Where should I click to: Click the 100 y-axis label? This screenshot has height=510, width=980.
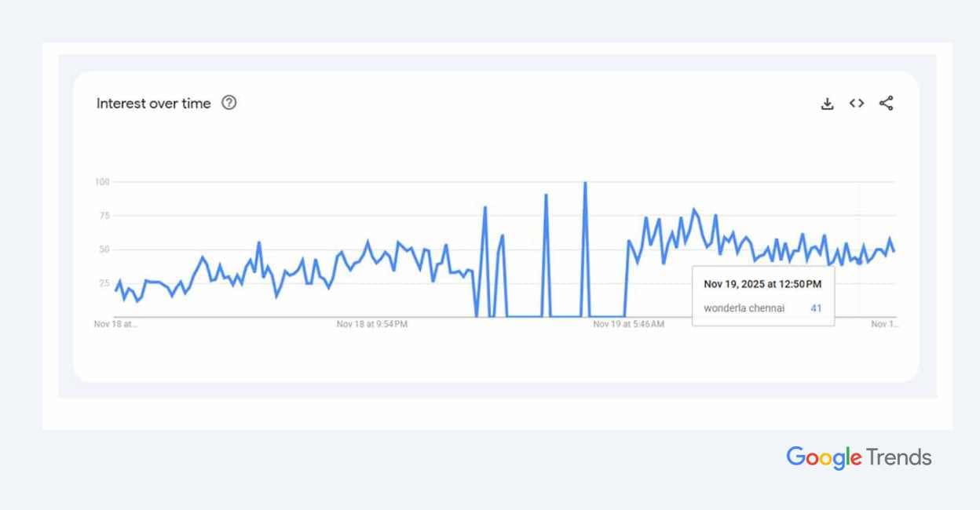101,182
